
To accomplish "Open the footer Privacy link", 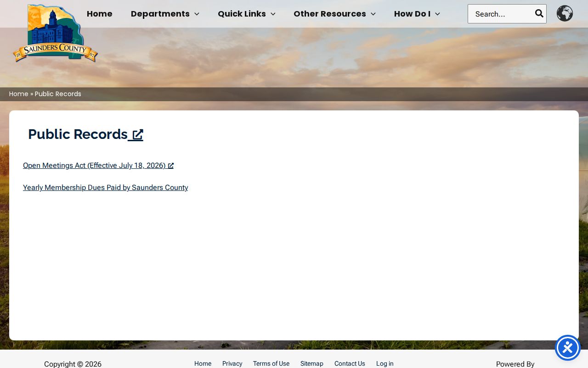I will coord(232,363).
